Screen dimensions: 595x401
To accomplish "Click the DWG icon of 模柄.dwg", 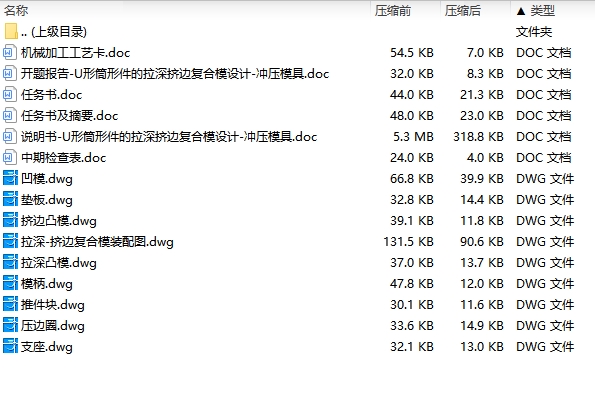I will coord(10,283).
